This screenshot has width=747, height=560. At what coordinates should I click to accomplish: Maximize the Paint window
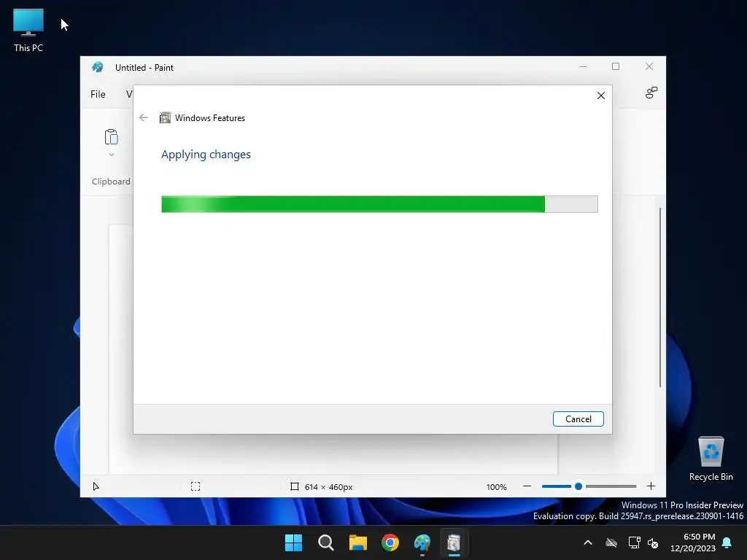[616, 66]
